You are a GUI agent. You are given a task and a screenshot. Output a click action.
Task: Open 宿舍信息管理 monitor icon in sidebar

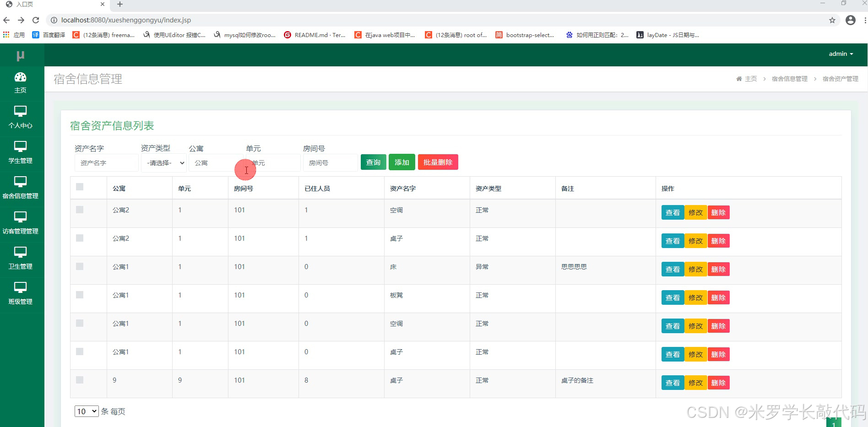(21, 182)
